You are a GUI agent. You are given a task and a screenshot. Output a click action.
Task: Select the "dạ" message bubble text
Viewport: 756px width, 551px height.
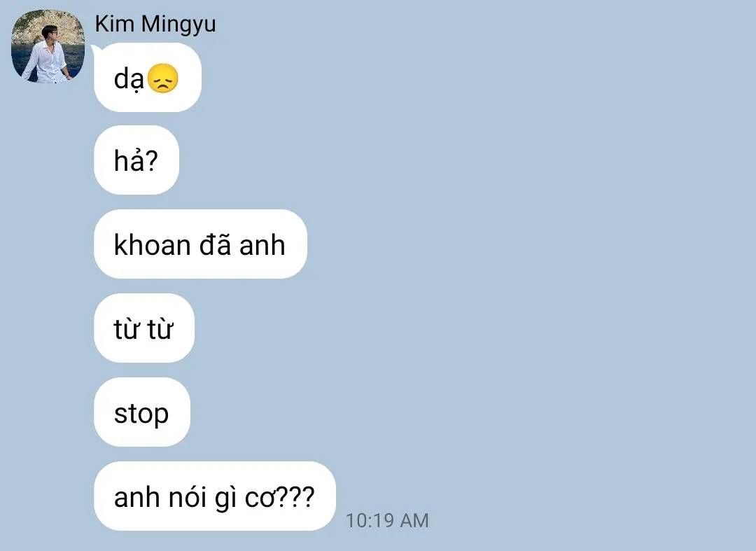pyautogui.click(x=129, y=78)
